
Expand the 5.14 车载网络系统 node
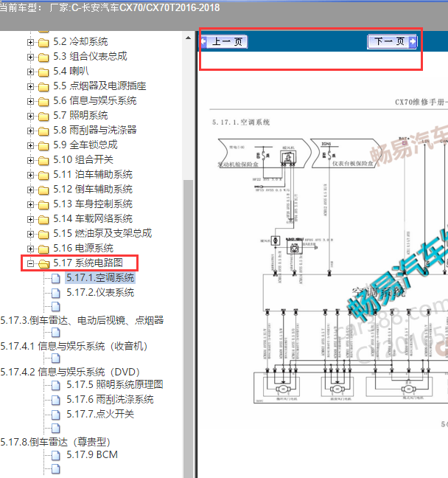click(x=30, y=220)
